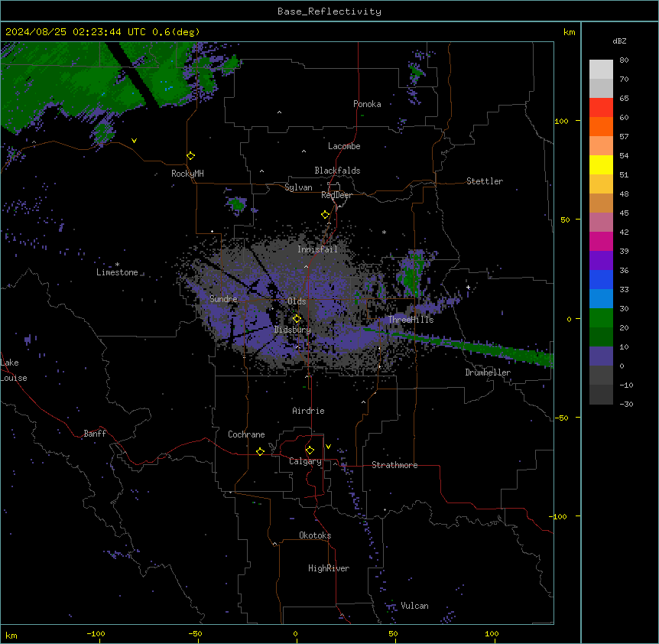Click the Blackfalds city label
The height and width of the screenshot is (644, 659).
(337, 171)
